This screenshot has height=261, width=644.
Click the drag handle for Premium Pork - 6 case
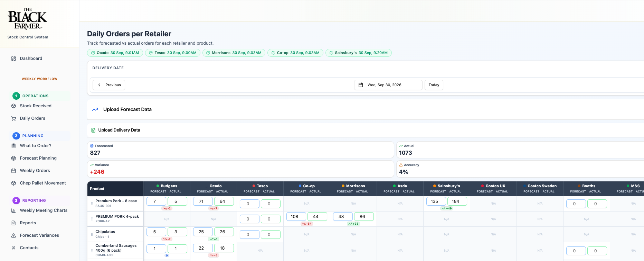[92, 204]
